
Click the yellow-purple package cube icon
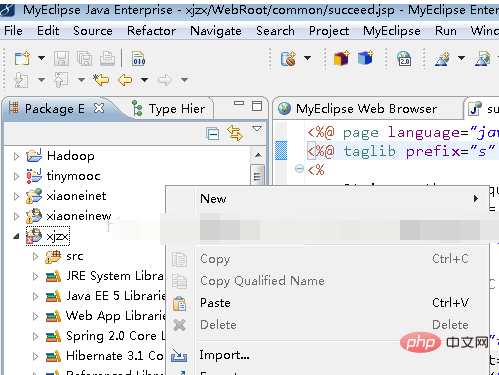[x=341, y=58]
